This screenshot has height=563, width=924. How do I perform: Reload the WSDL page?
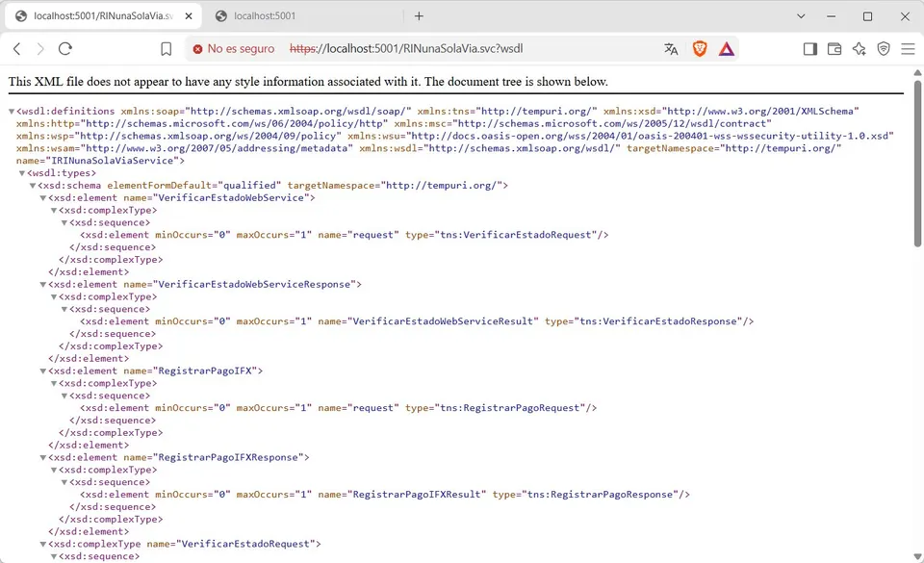[x=65, y=49]
